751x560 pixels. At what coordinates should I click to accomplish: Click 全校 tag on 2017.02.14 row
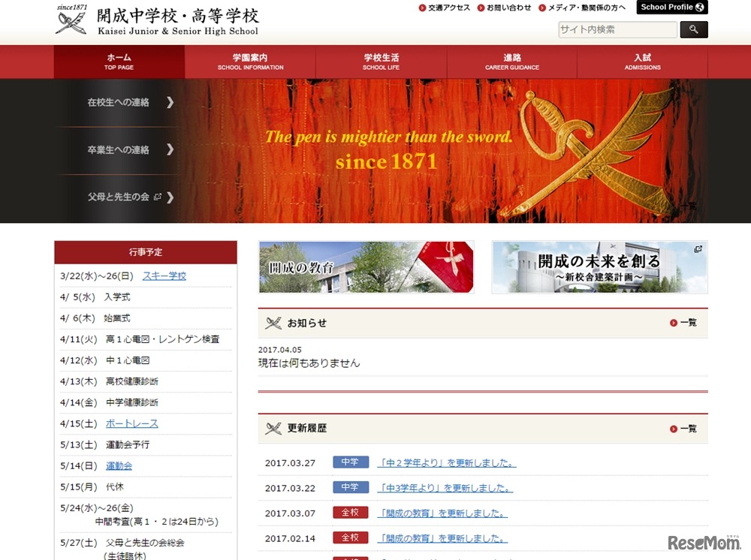[351, 537]
